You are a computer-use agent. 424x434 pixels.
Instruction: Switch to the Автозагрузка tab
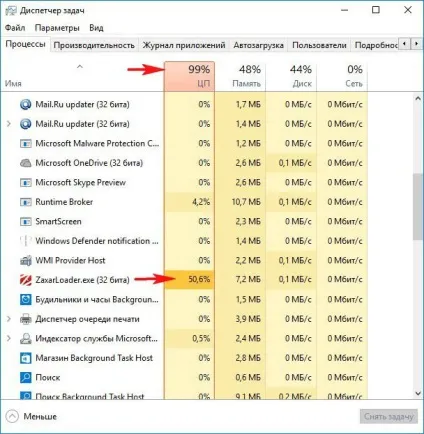point(258,45)
